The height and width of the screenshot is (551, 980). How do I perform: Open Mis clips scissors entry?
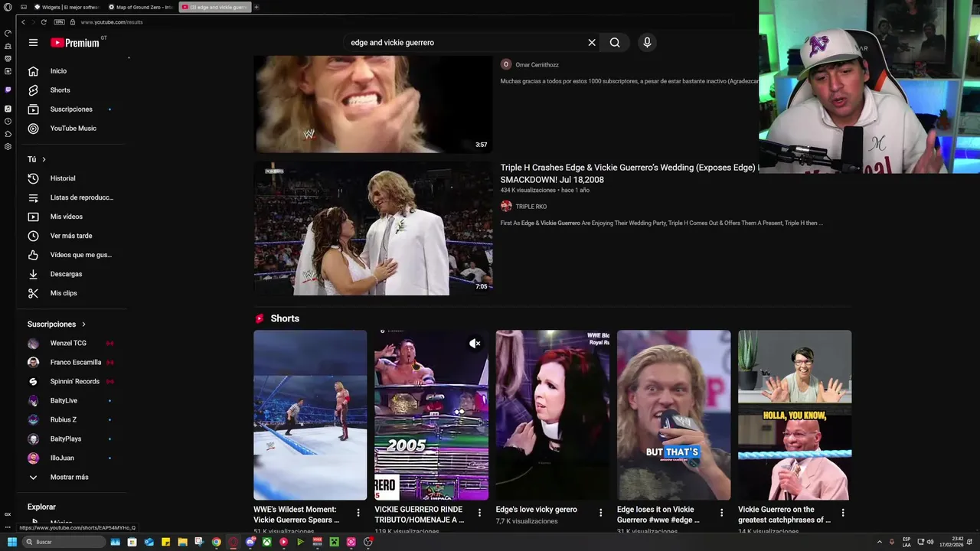click(73, 293)
